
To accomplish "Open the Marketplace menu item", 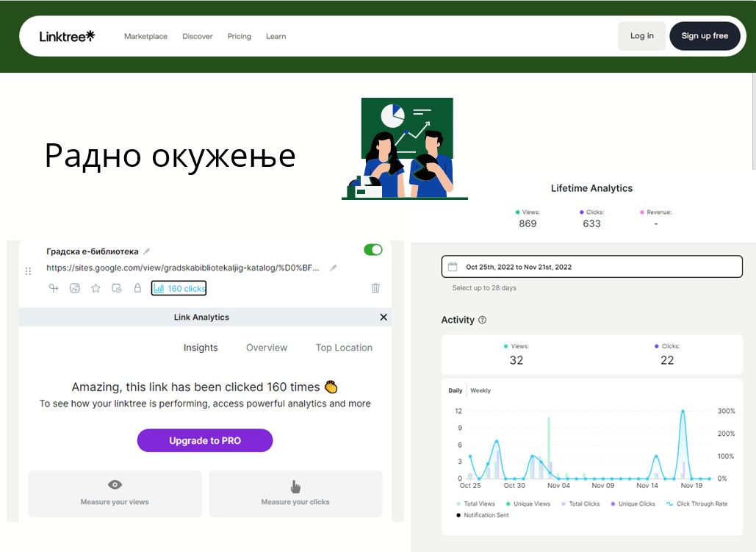I will [145, 36].
